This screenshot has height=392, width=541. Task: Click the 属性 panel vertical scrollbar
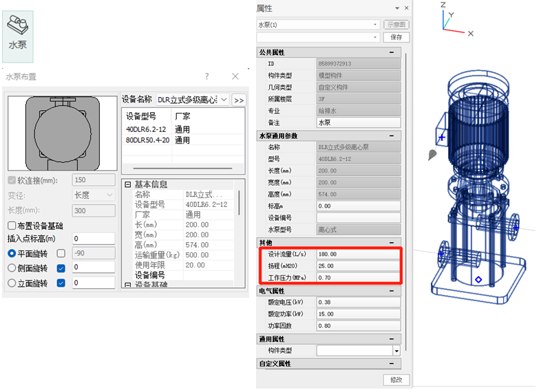pos(406,202)
